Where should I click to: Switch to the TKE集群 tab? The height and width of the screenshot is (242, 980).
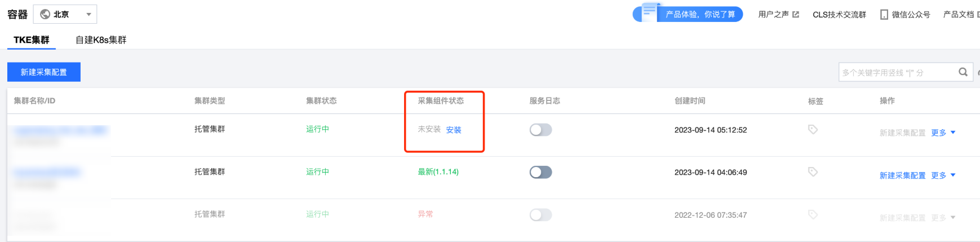click(32, 40)
